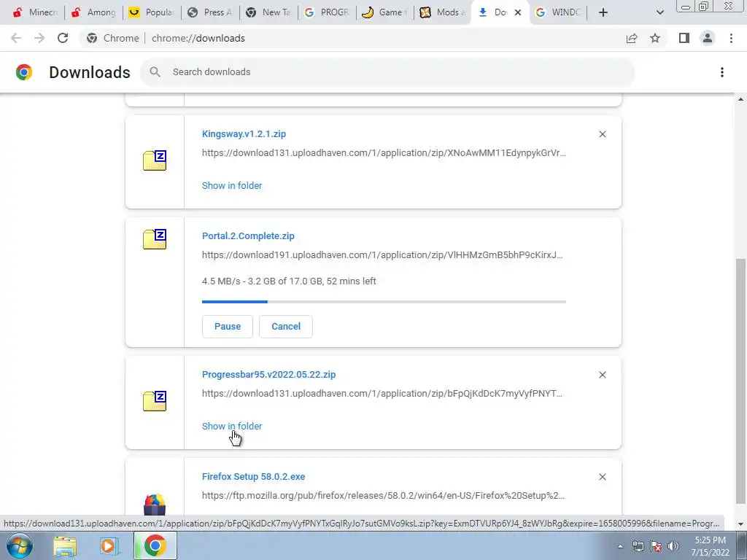Image resolution: width=747 pixels, height=560 pixels.
Task: Open the network status tray icon
Action: [638, 546]
